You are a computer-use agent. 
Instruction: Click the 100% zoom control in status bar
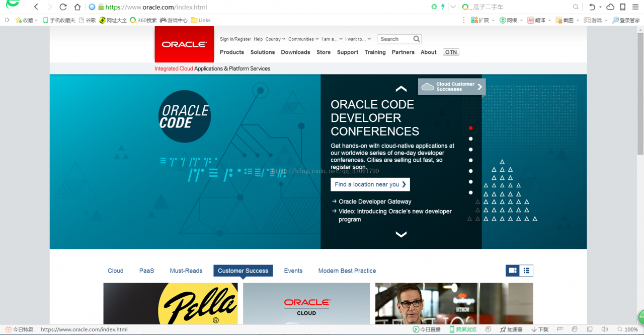pyautogui.click(x=627, y=329)
